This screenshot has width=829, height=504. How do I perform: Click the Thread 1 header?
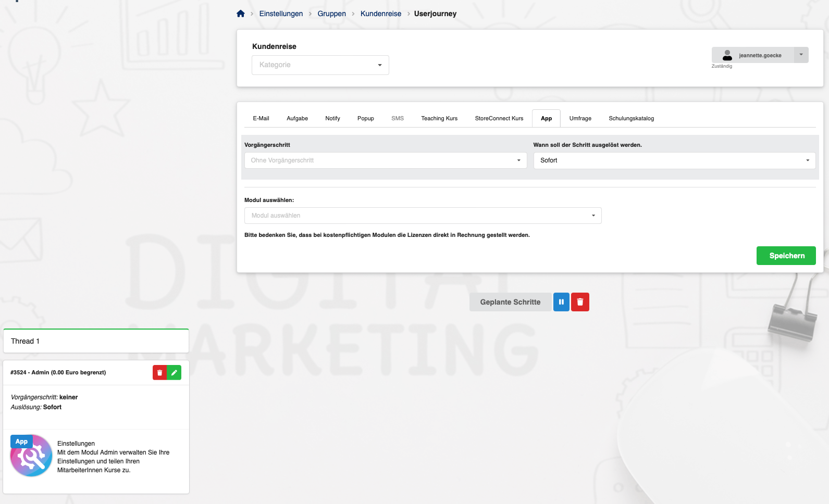point(96,341)
